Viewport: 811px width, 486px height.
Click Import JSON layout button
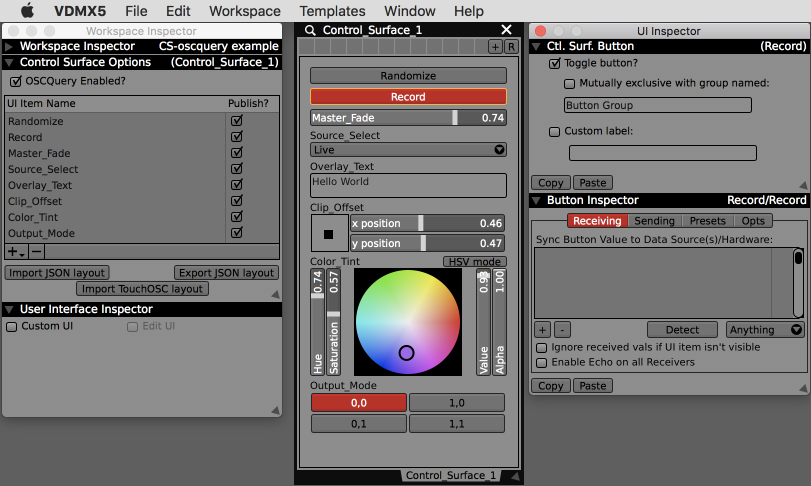point(57,273)
